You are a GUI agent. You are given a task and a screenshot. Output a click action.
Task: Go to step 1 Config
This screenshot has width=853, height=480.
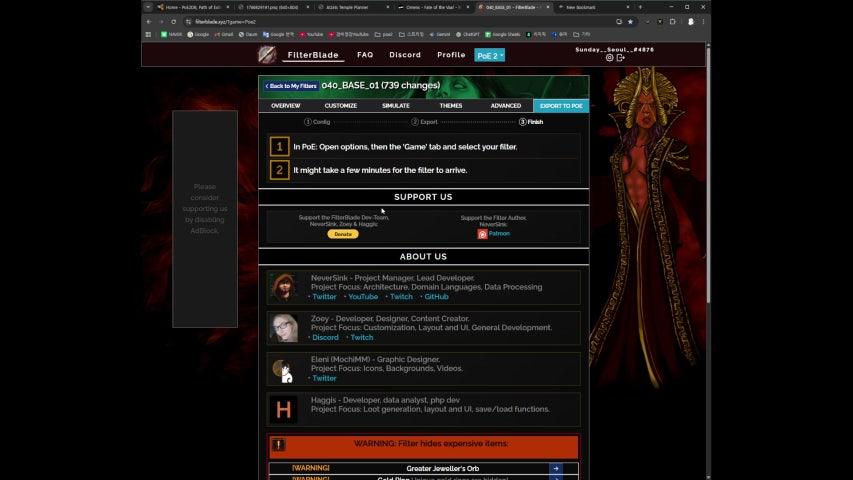coord(317,122)
